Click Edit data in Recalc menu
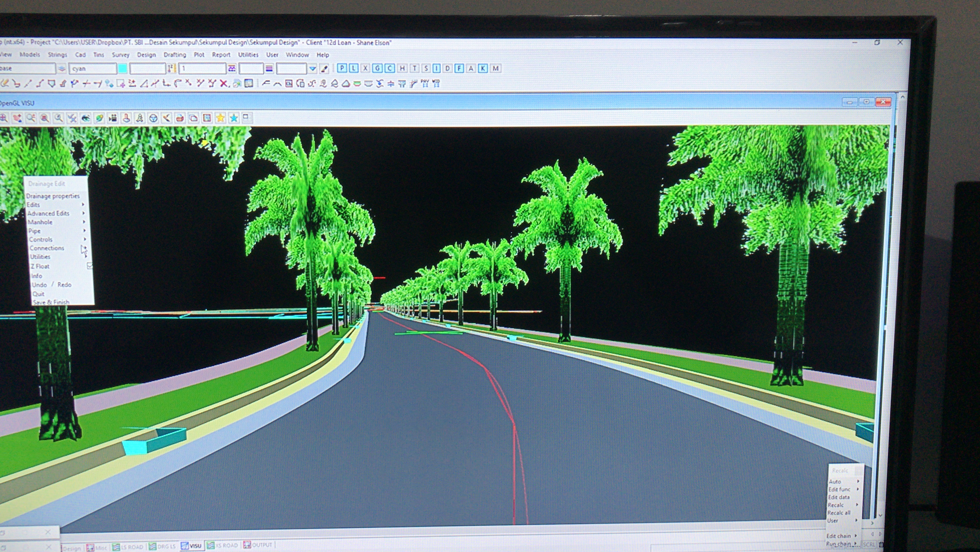The height and width of the screenshot is (552, 980). point(839,497)
